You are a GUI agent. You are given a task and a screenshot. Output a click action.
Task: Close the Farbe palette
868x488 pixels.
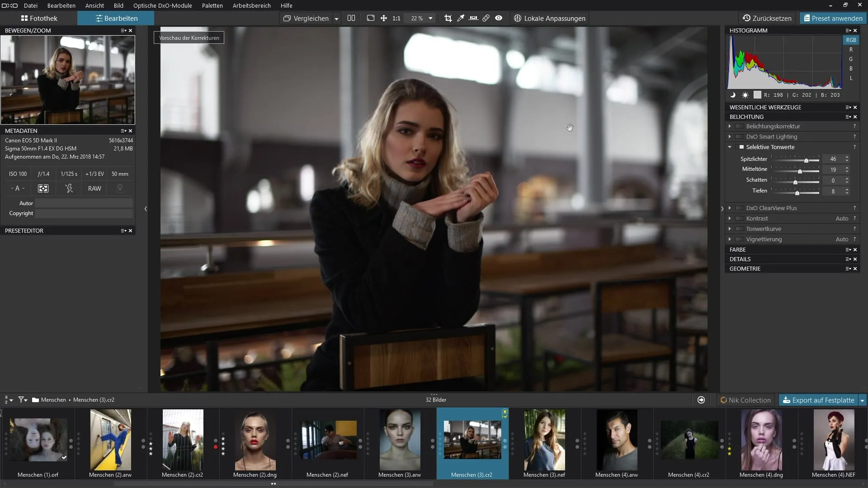coord(855,249)
